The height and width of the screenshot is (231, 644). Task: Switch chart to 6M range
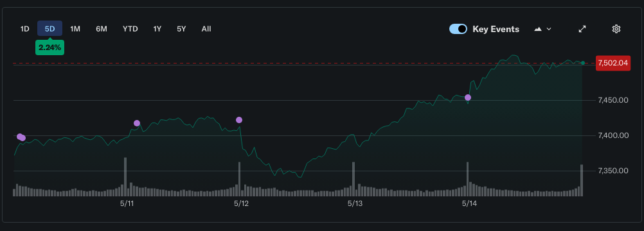(x=102, y=29)
